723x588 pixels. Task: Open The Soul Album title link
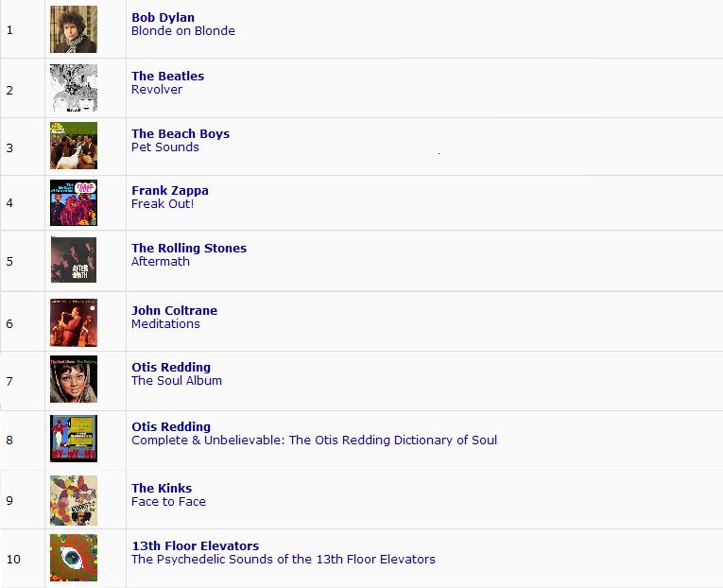click(x=177, y=380)
